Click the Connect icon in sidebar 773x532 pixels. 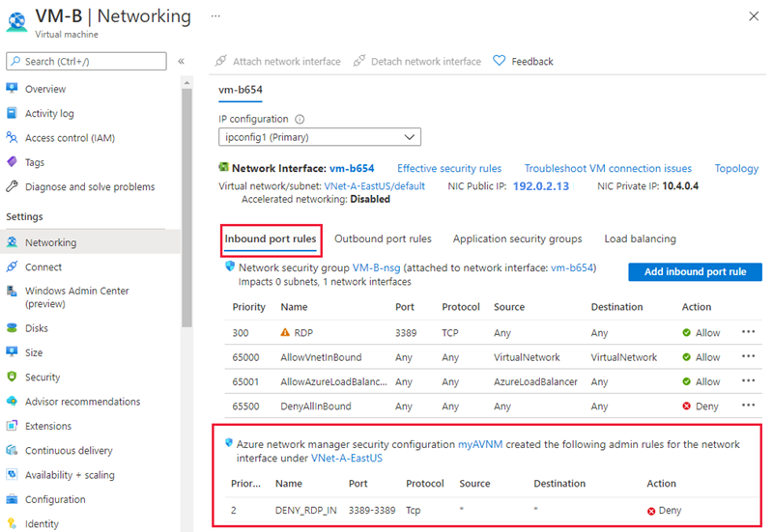[12, 266]
